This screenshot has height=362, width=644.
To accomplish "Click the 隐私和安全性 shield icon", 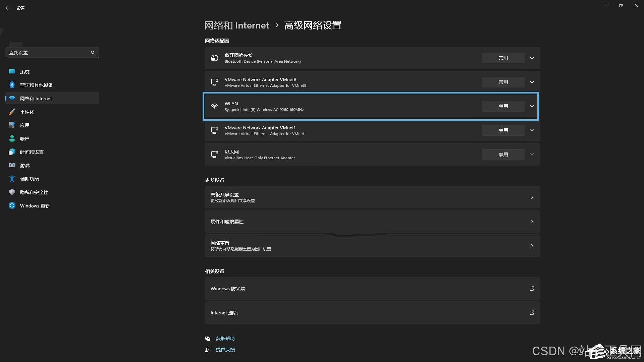I will coord(12,192).
